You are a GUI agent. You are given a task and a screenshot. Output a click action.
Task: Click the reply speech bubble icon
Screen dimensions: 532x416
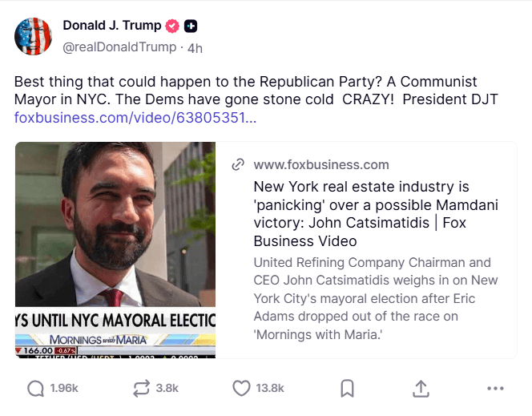[35, 388]
